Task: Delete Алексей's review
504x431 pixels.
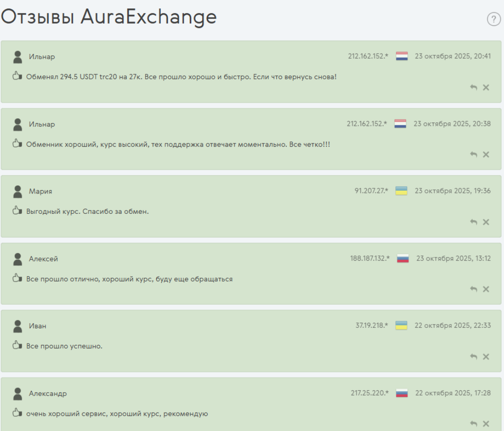Action: tap(486, 290)
